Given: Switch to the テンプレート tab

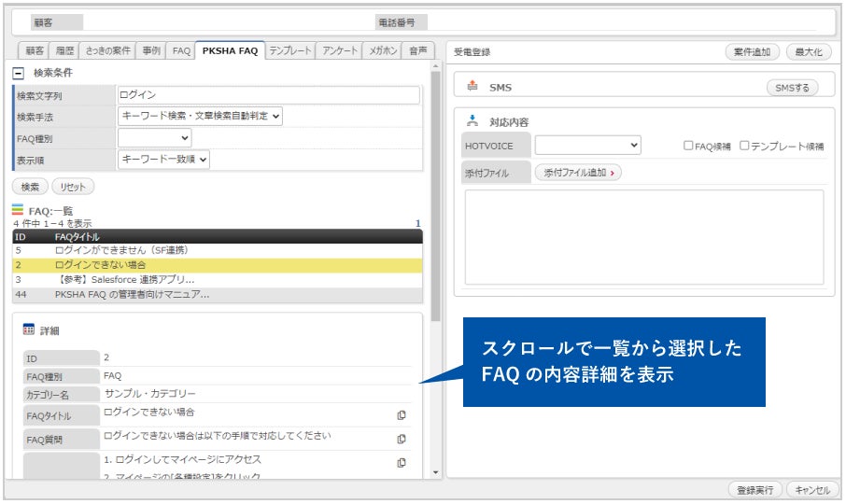Looking at the screenshot, I should pos(290,51).
